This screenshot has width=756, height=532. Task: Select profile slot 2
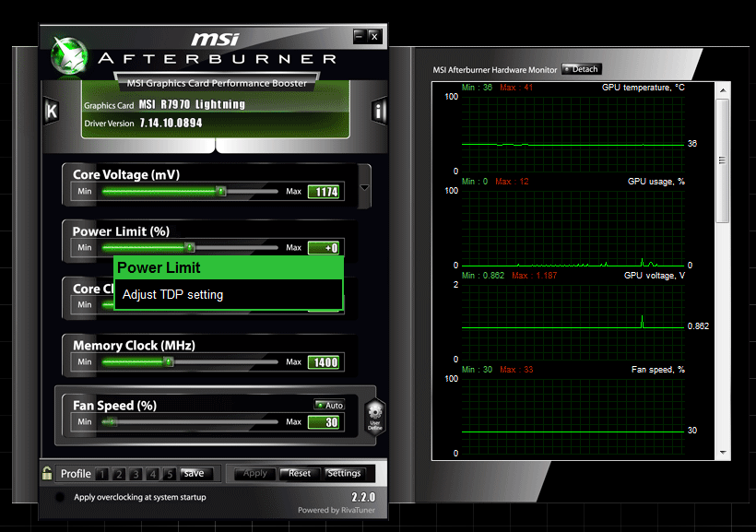119,474
